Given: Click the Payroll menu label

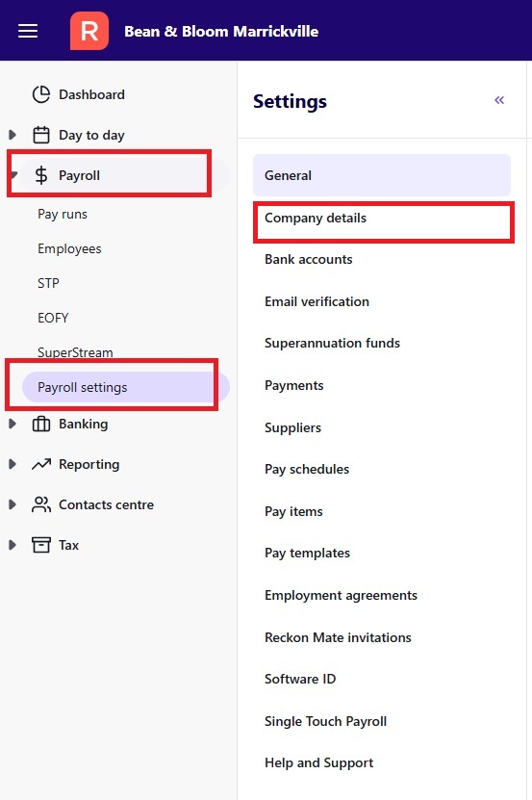Looking at the screenshot, I should 80,175.
